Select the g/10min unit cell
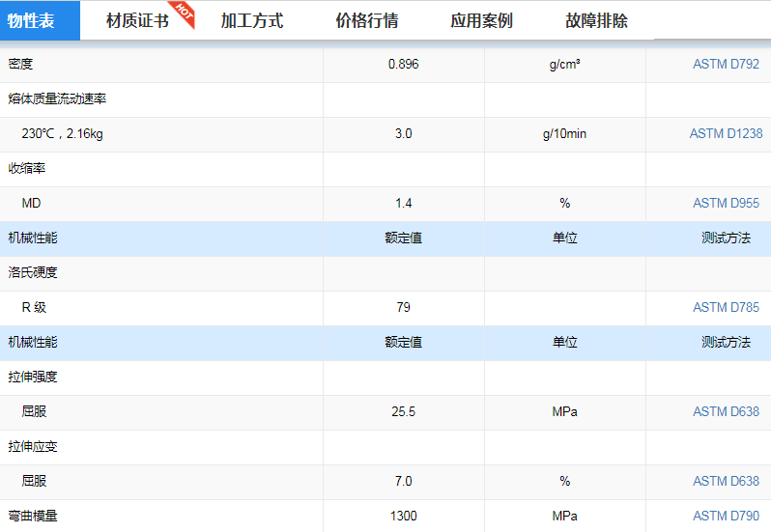The width and height of the screenshot is (771, 532). (x=564, y=134)
